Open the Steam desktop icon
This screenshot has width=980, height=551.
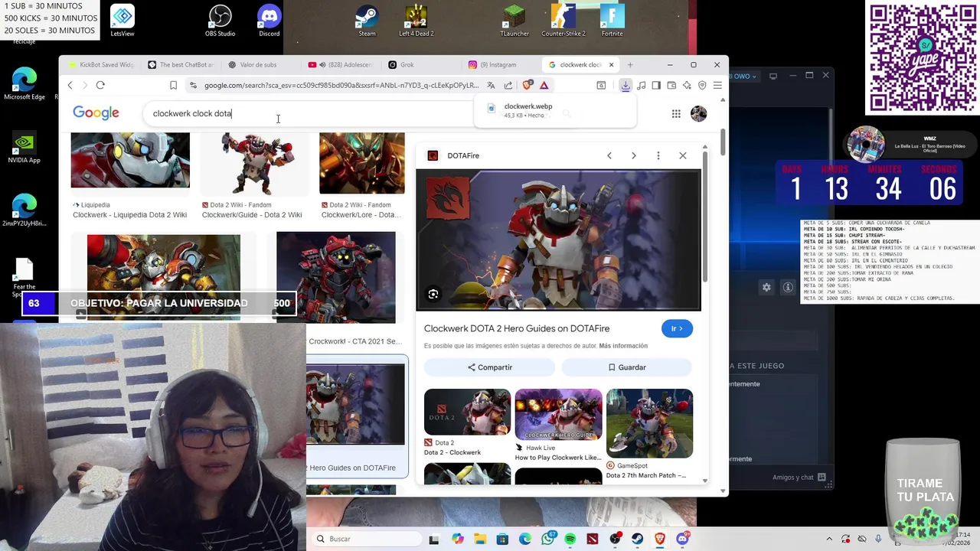pos(367,21)
